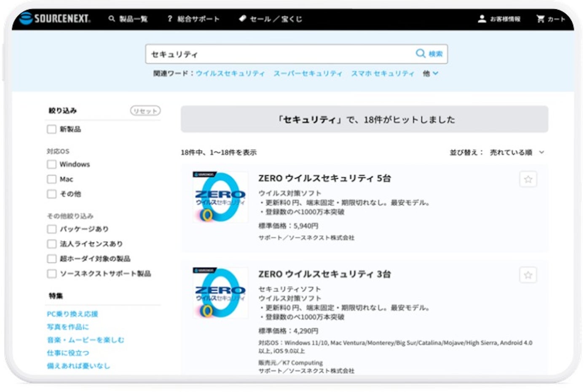Click the ZERO ウイルスセキュリティ 5台 product thumbnail

[x=220, y=197]
